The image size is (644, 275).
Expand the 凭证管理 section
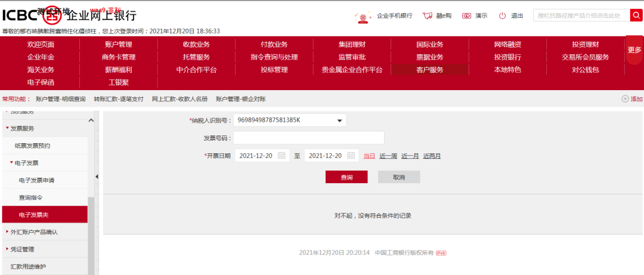tap(7, 249)
